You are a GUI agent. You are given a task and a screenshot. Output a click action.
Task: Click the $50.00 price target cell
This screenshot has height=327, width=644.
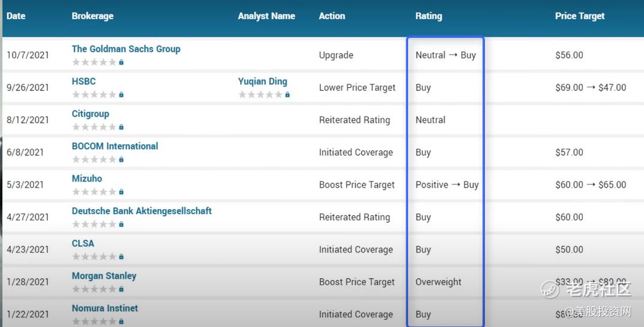pyautogui.click(x=569, y=249)
